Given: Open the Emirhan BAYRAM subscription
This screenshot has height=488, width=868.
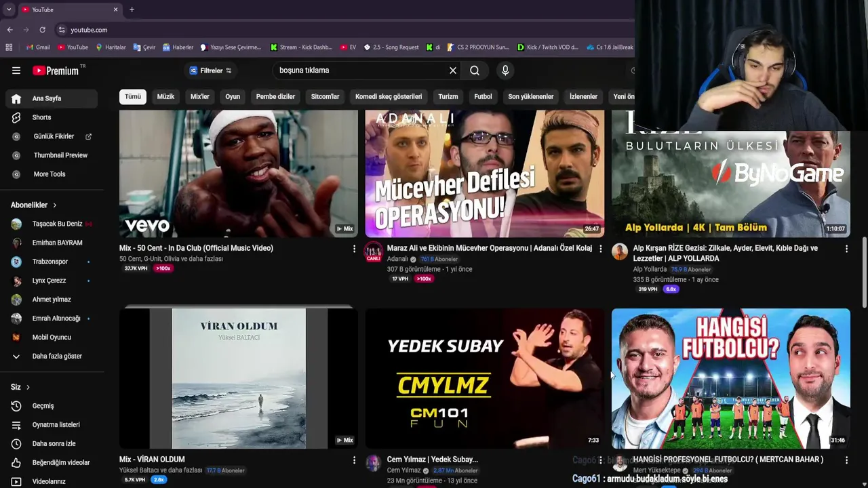Looking at the screenshot, I should pos(52,243).
